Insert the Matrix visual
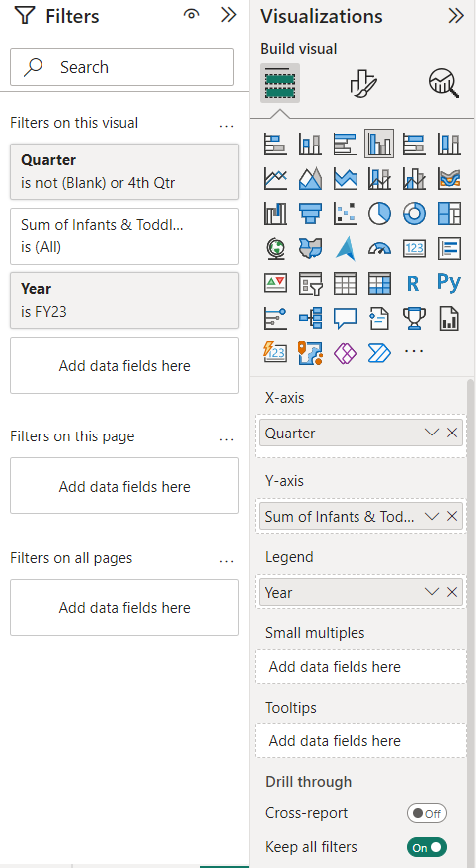 (x=379, y=283)
